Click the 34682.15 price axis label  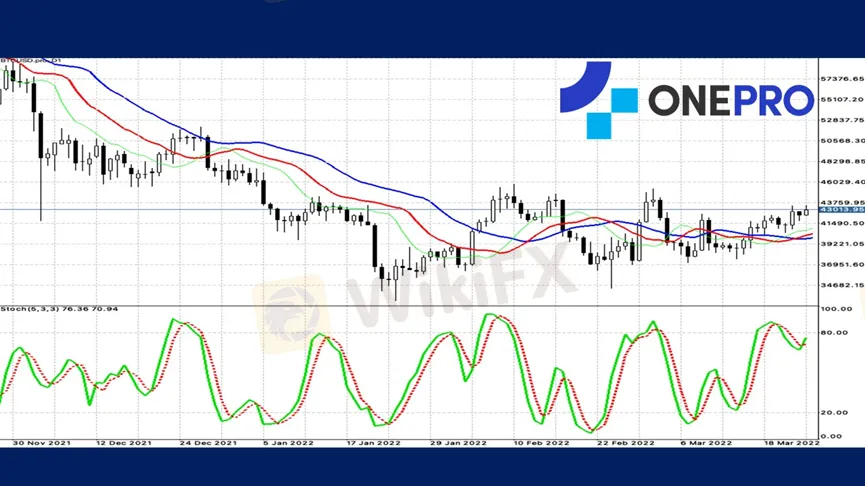click(840, 285)
